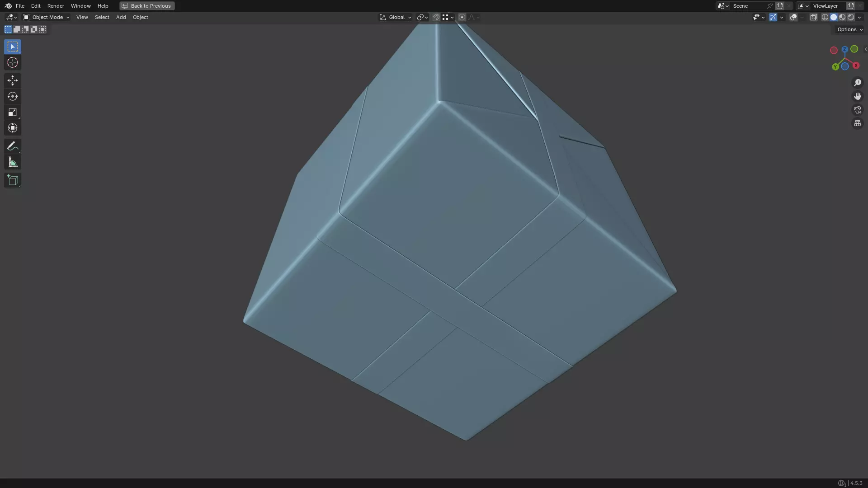This screenshot has height=488, width=868.
Task: Enable proportional editing
Action: [462, 17]
